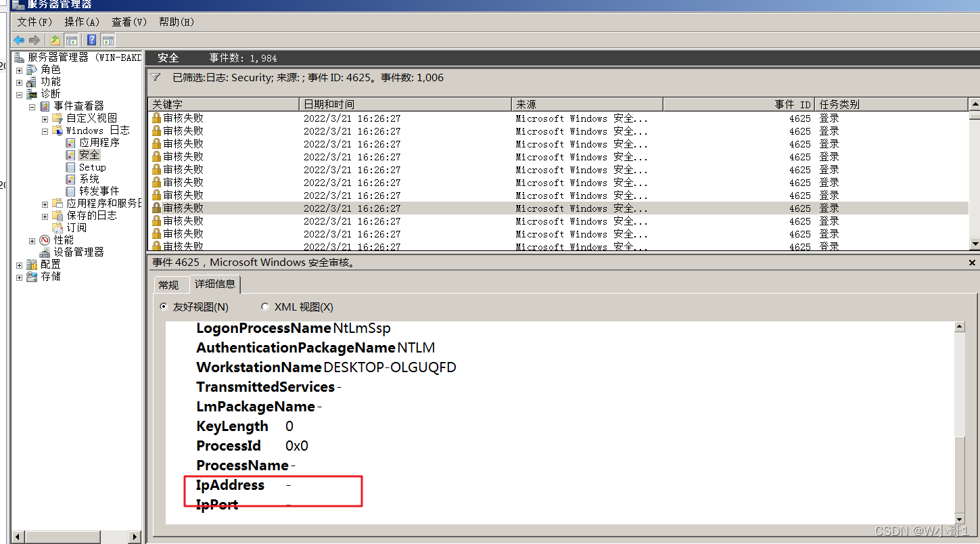
Task: Open the 查看(V) menu
Action: 129,22
